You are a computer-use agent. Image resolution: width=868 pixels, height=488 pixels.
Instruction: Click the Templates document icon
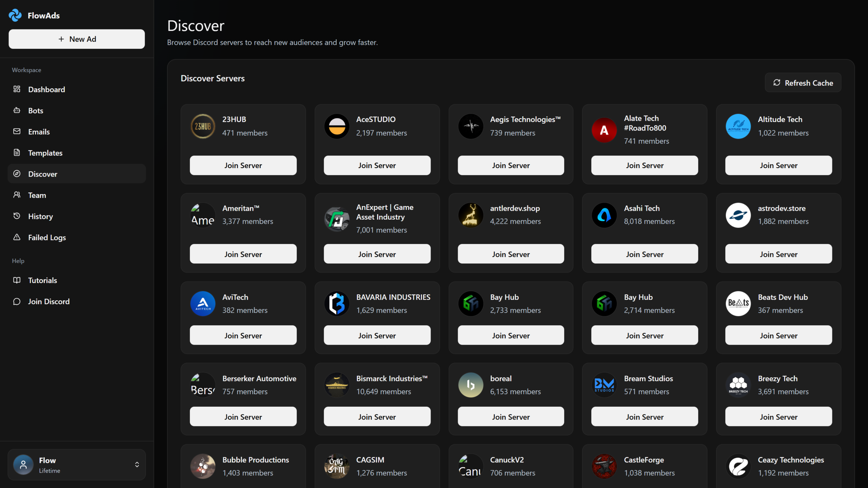(x=17, y=152)
